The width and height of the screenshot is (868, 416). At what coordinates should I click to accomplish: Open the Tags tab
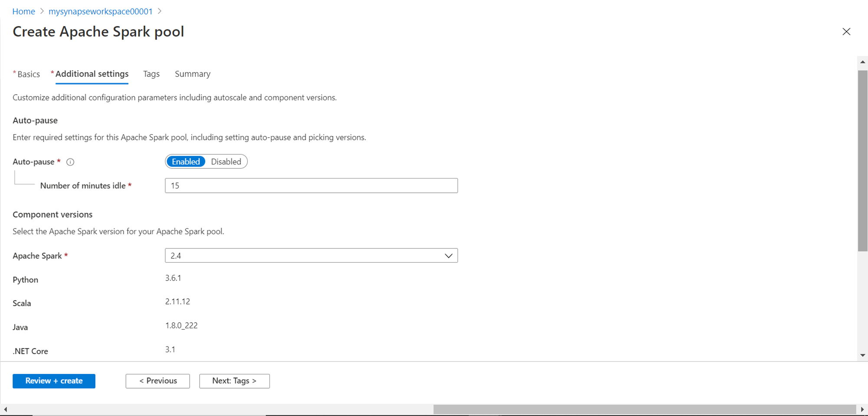[151, 74]
